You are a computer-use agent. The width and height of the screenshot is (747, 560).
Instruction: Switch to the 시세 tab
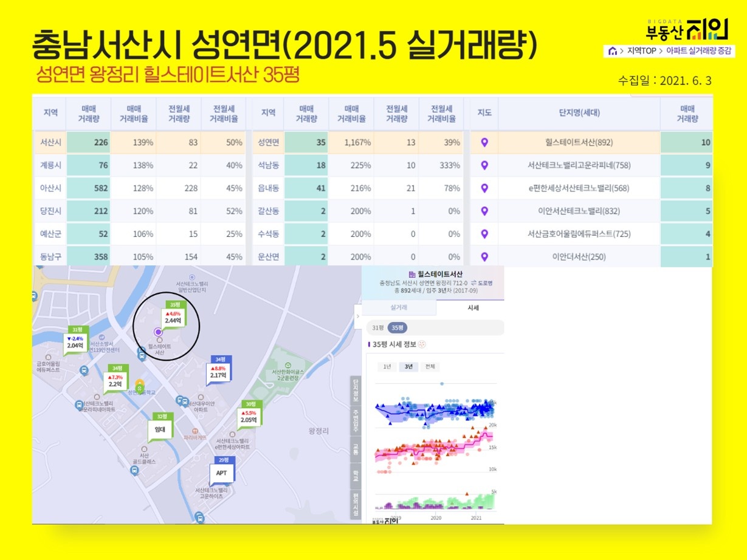pos(473,308)
